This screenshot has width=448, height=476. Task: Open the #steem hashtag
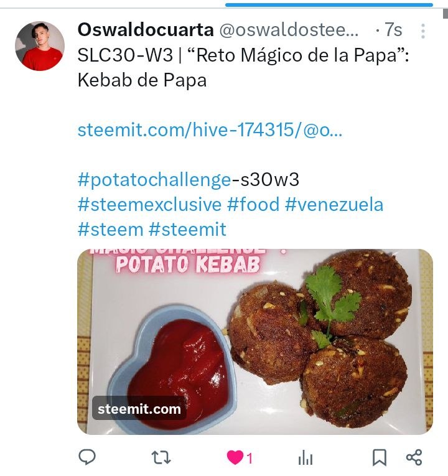111,229
